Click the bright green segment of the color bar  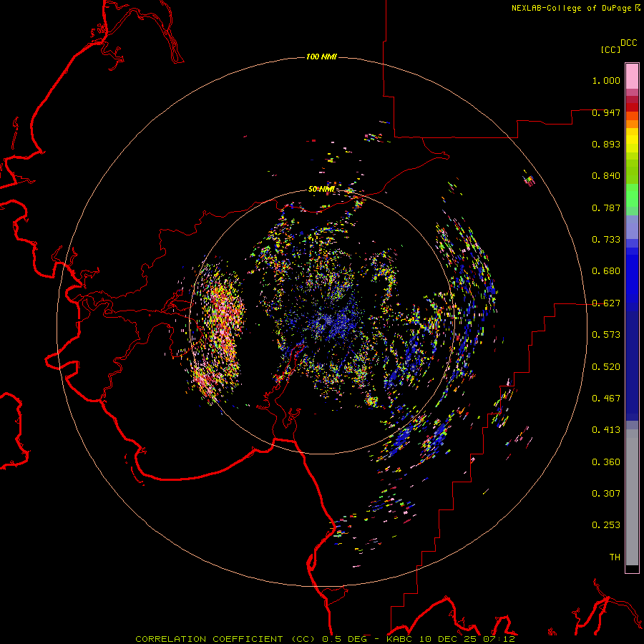pyautogui.click(x=632, y=195)
